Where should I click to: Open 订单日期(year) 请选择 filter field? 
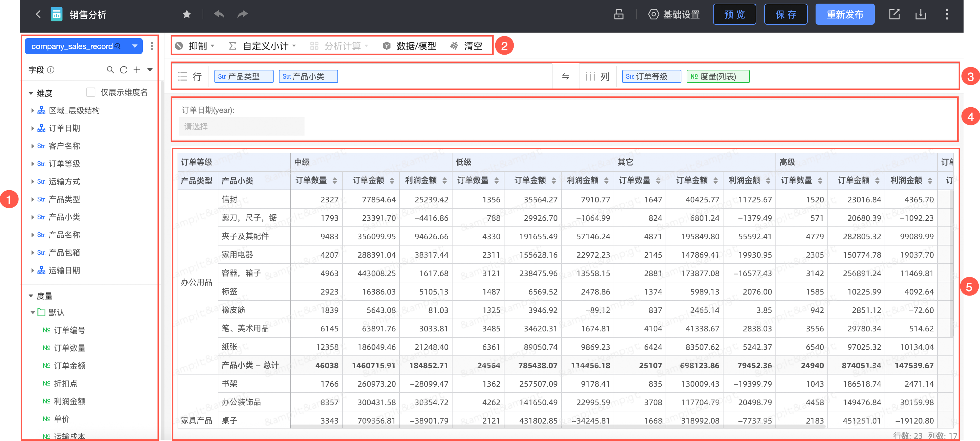[242, 126]
